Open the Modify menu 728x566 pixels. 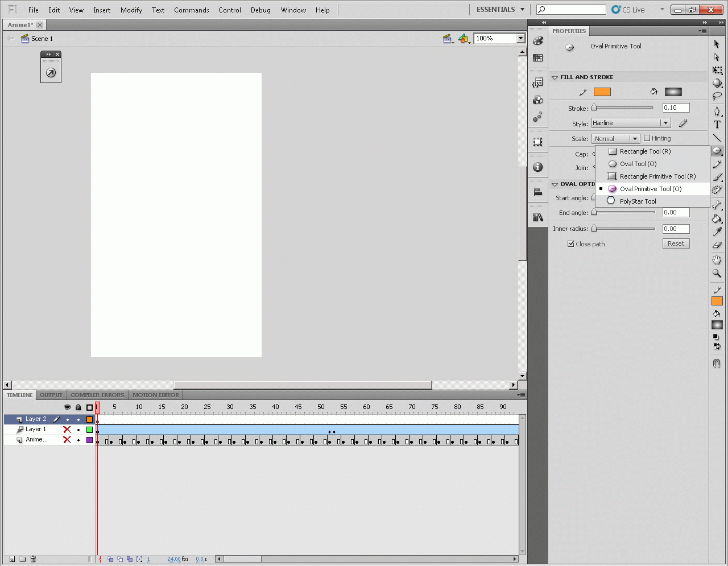point(131,10)
